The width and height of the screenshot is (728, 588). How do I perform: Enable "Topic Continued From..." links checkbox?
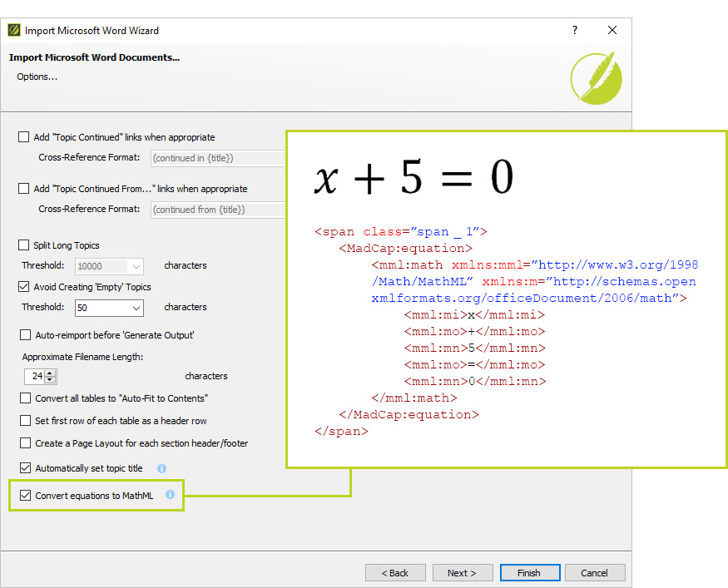pos(23,189)
